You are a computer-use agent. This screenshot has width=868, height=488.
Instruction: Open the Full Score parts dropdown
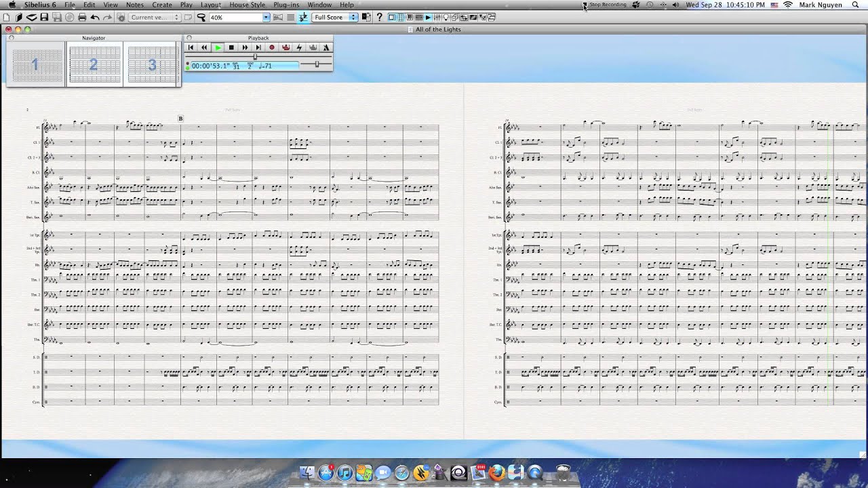point(334,17)
